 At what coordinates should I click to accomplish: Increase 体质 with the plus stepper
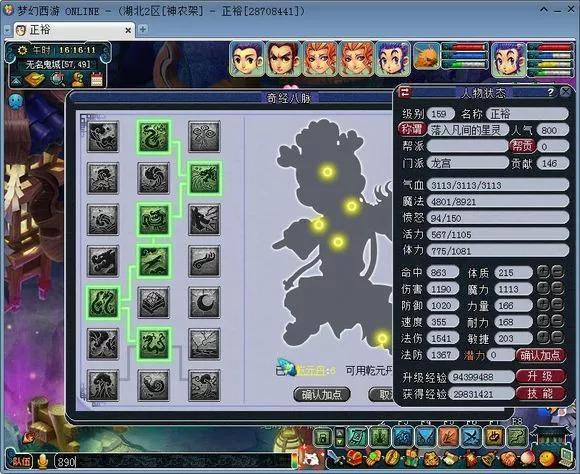pyautogui.click(x=543, y=272)
